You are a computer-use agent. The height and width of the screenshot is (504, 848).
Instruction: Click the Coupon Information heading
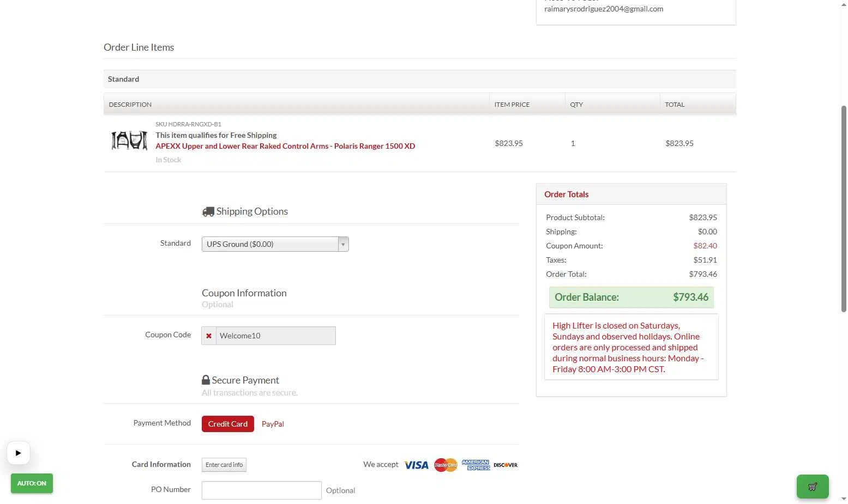click(244, 293)
